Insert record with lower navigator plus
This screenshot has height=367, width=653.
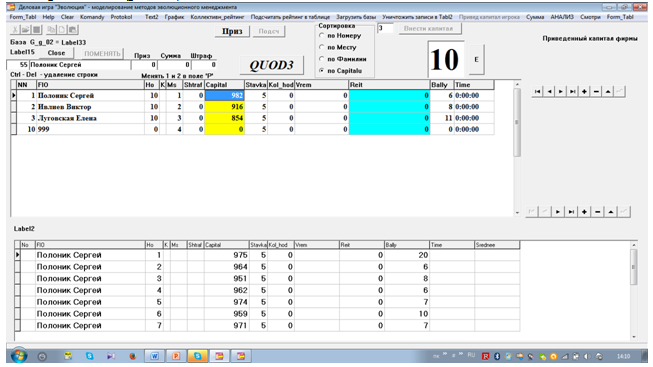(584, 212)
